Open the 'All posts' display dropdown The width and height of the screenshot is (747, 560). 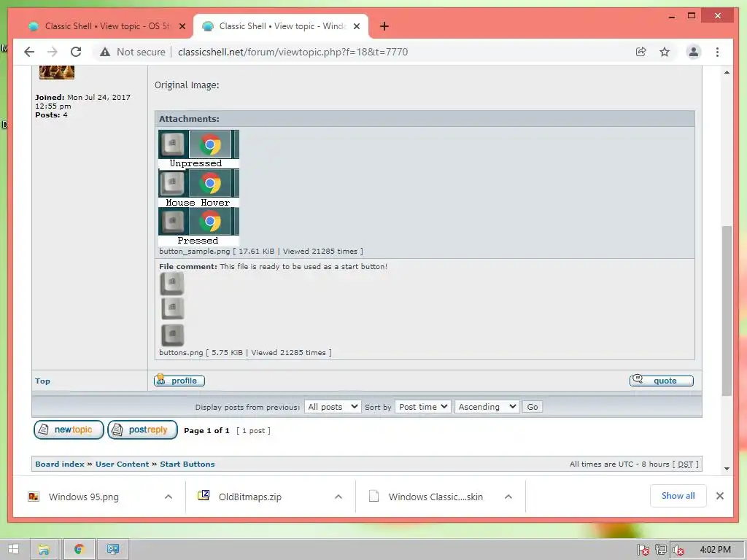(333, 407)
